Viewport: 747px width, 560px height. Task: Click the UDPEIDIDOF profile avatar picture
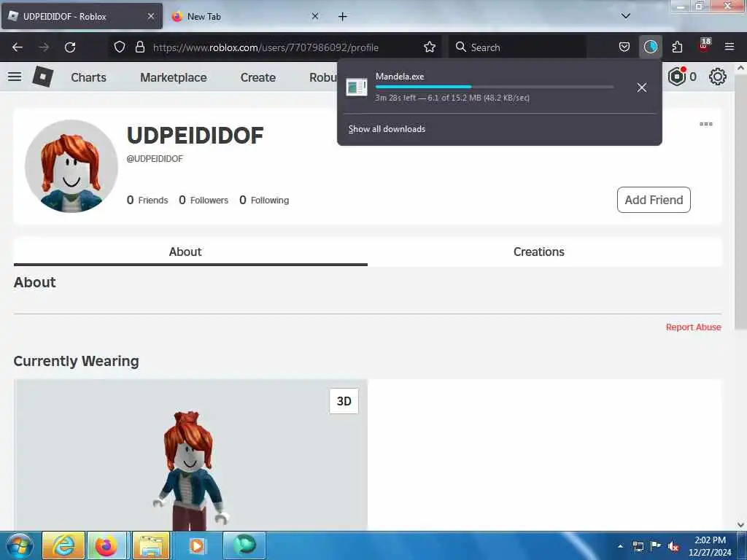click(71, 166)
